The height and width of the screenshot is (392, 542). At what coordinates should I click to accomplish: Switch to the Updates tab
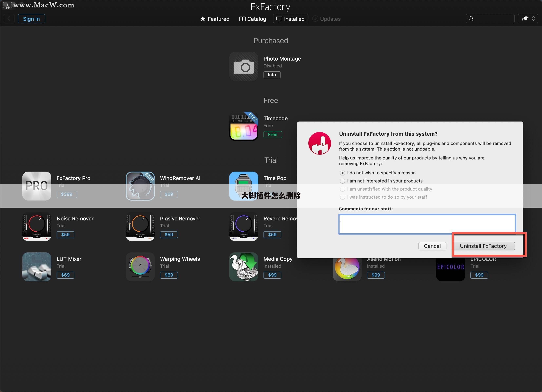click(327, 19)
